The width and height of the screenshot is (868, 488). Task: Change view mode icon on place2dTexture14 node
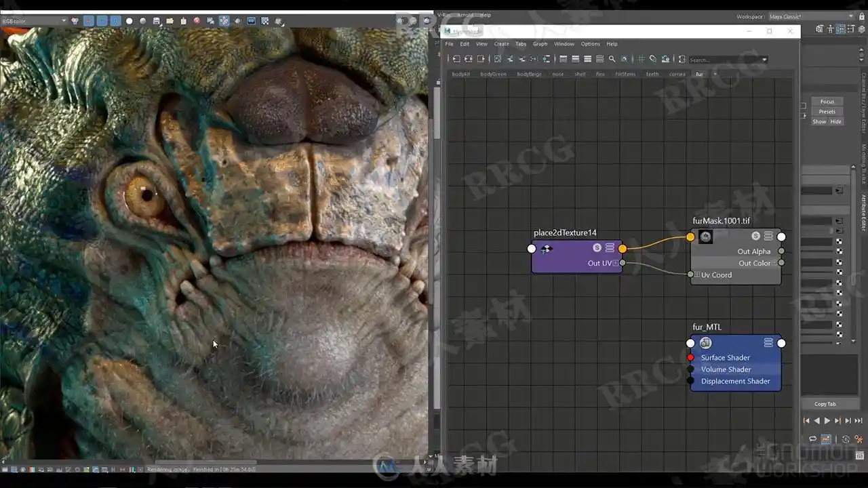(610, 248)
